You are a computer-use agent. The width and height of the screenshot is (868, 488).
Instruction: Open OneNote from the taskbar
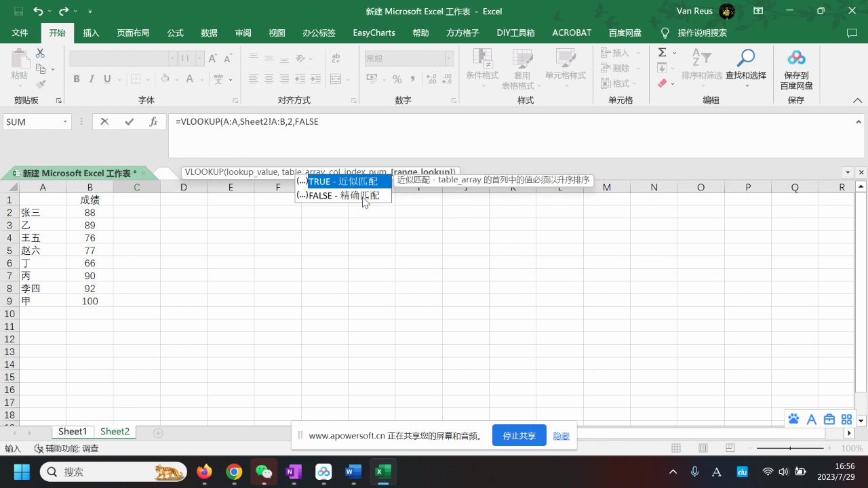pos(294,472)
